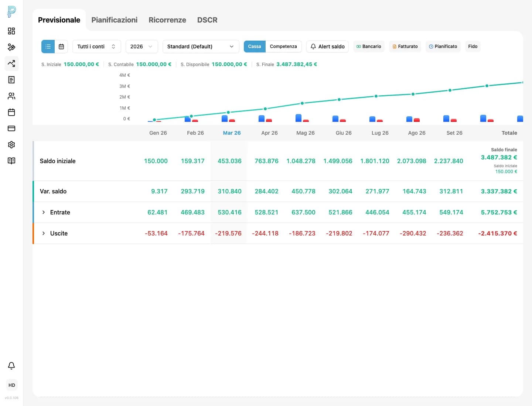Open the HD profile avatar
Viewport: 532px width, 406px height.
tap(11, 385)
